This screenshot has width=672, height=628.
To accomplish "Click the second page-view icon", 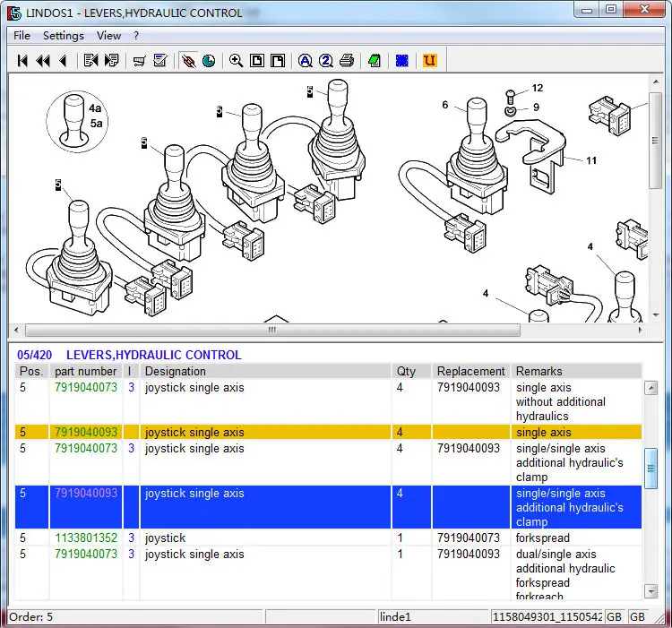I will [x=278, y=60].
